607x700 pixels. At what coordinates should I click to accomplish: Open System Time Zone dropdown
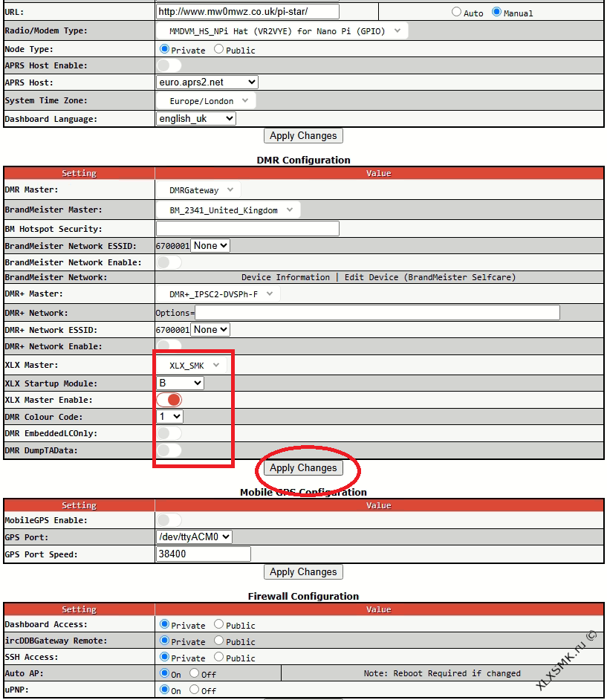point(207,101)
